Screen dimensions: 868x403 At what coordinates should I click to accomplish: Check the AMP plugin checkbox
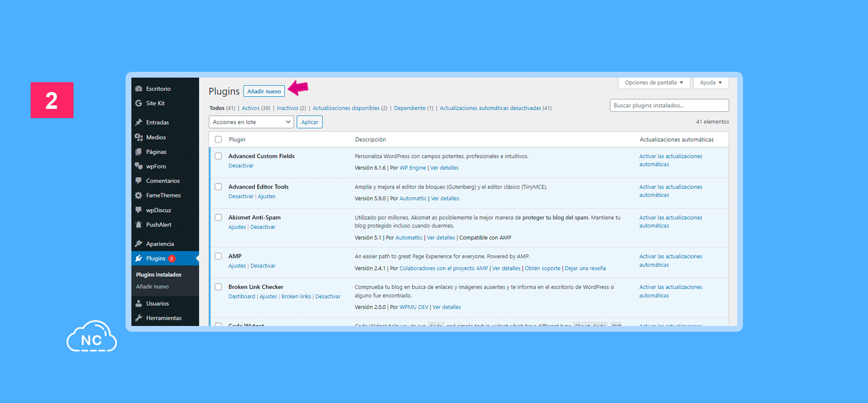218,256
